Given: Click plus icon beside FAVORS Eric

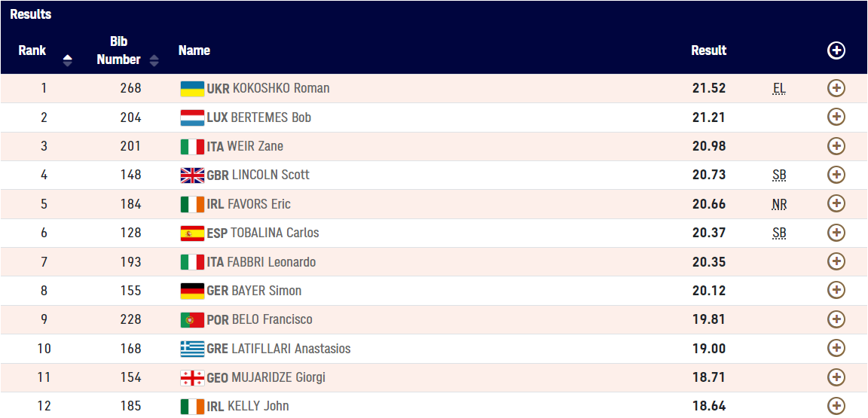Looking at the screenshot, I should click(x=836, y=204).
